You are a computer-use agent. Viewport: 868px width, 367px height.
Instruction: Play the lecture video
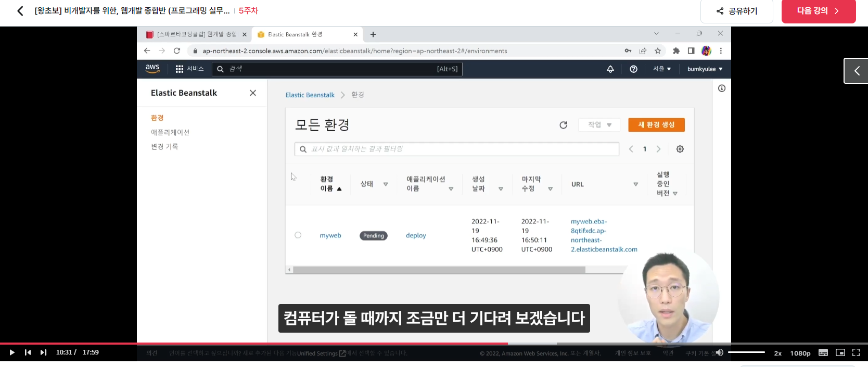(12, 352)
